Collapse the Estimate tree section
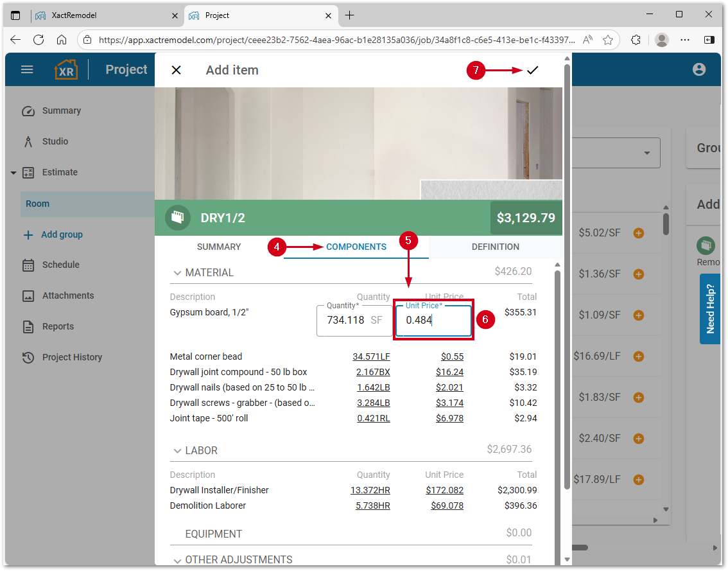This screenshot has height=571, width=728. pos(13,173)
